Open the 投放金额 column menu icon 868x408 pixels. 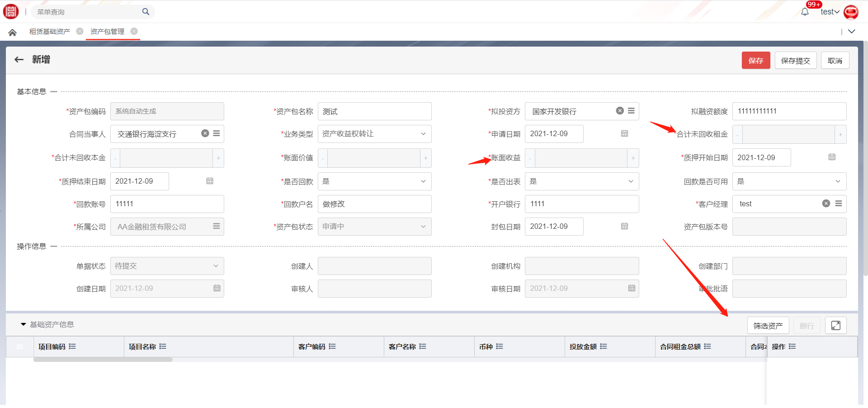tap(604, 346)
